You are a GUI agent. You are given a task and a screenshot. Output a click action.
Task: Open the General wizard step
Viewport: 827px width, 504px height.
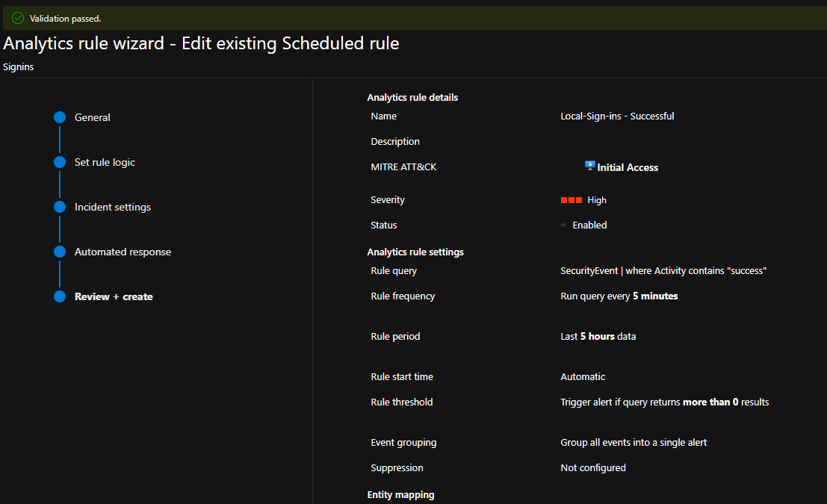[x=93, y=117]
